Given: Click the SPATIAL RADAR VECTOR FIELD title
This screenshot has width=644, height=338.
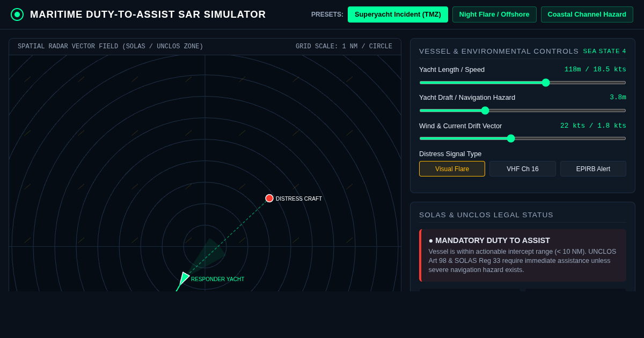Looking at the screenshot, I should [x=111, y=47].
